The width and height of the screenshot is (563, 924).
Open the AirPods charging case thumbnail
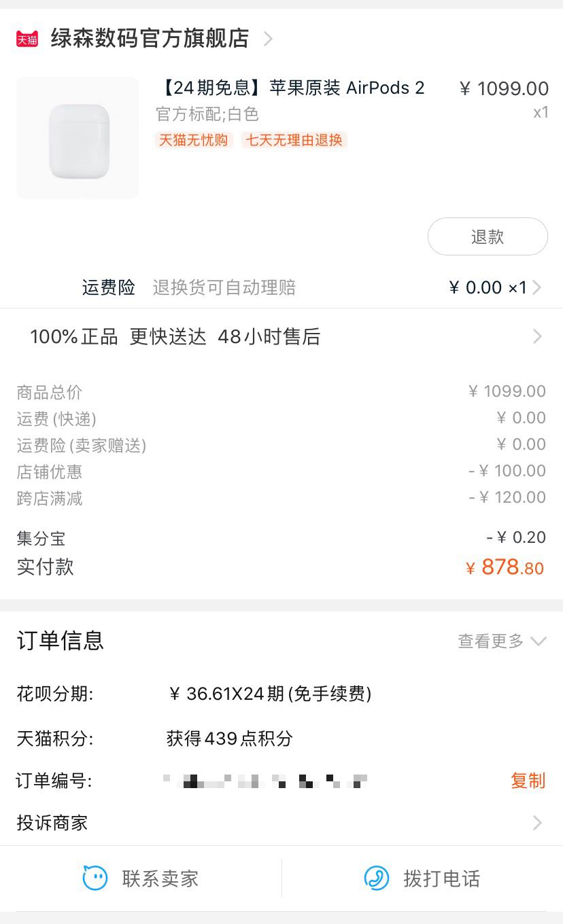coord(78,138)
